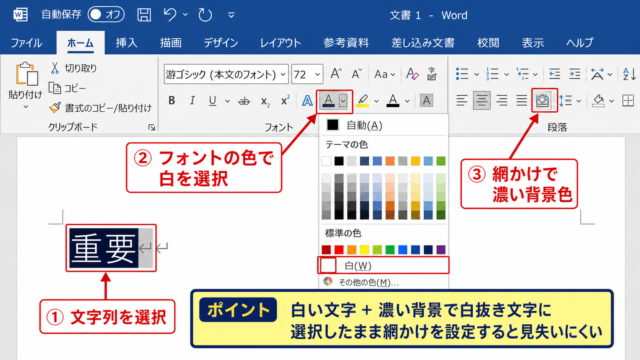Image resolution: width=640 pixels, height=360 pixels.
Task: Select 自動(A) automatic color option
Action: point(384,125)
